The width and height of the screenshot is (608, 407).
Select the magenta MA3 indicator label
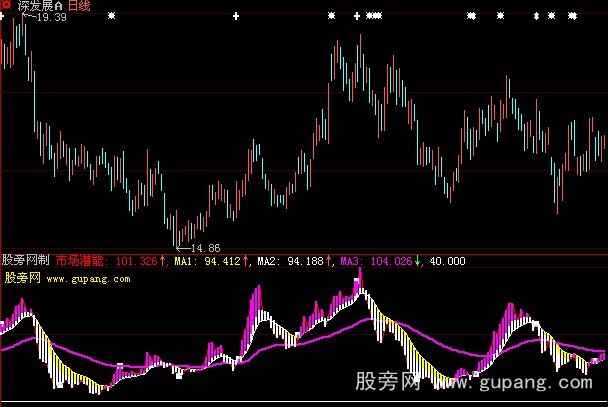350,262
